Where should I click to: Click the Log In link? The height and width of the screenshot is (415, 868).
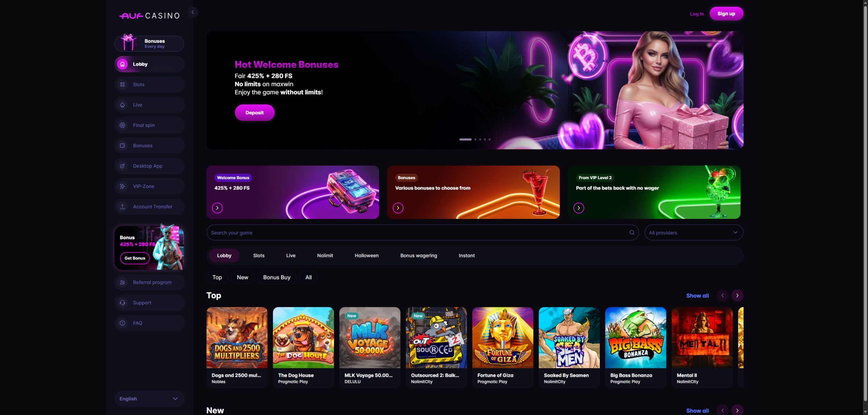(697, 14)
